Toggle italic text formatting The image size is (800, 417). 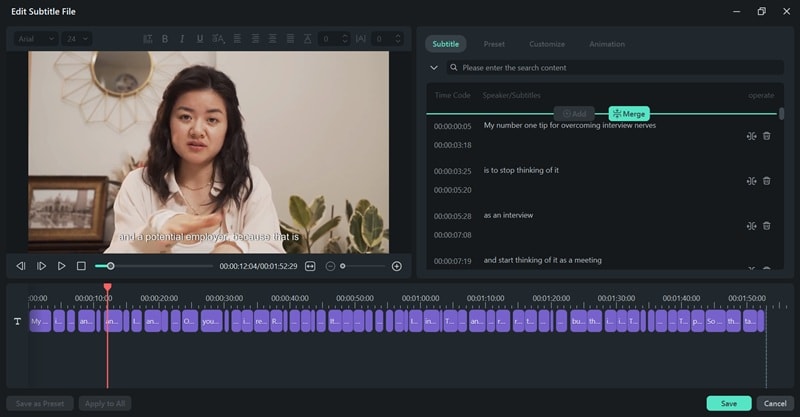pyautogui.click(x=182, y=39)
